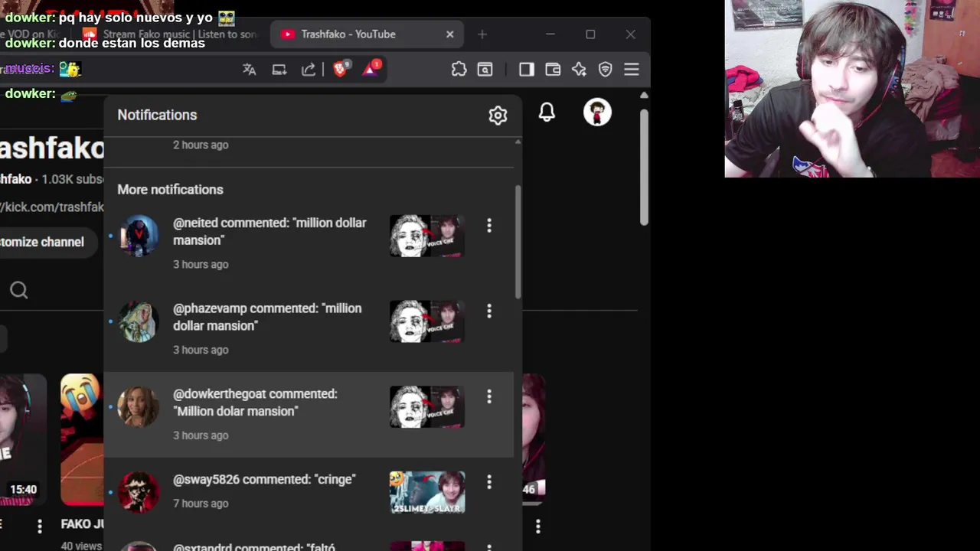Screen dimensions: 980x551
Task: Click the 7 hours ago timestamp
Action: click(x=201, y=504)
